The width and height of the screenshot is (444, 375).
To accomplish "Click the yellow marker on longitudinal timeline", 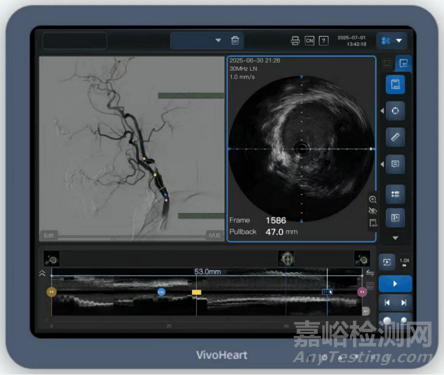I will pos(196,292).
